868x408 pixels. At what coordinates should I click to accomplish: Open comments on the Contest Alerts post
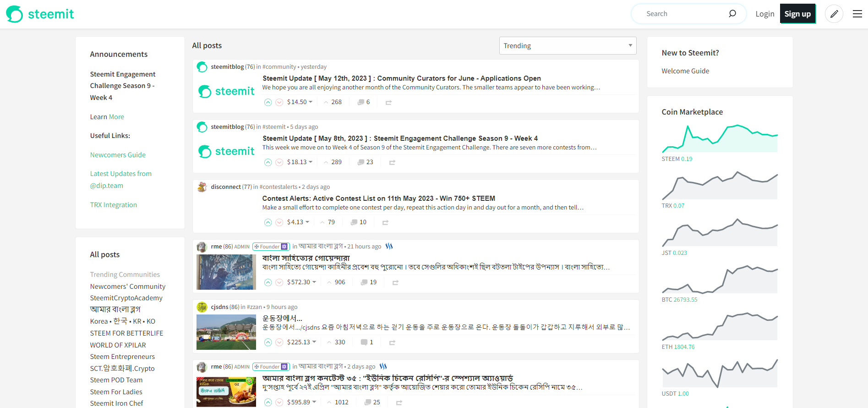point(359,222)
